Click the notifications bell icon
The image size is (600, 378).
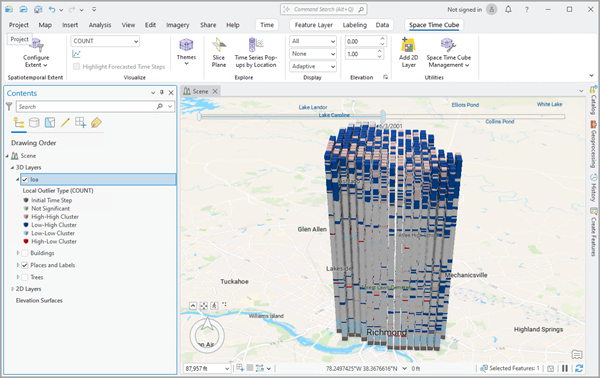click(x=508, y=9)
